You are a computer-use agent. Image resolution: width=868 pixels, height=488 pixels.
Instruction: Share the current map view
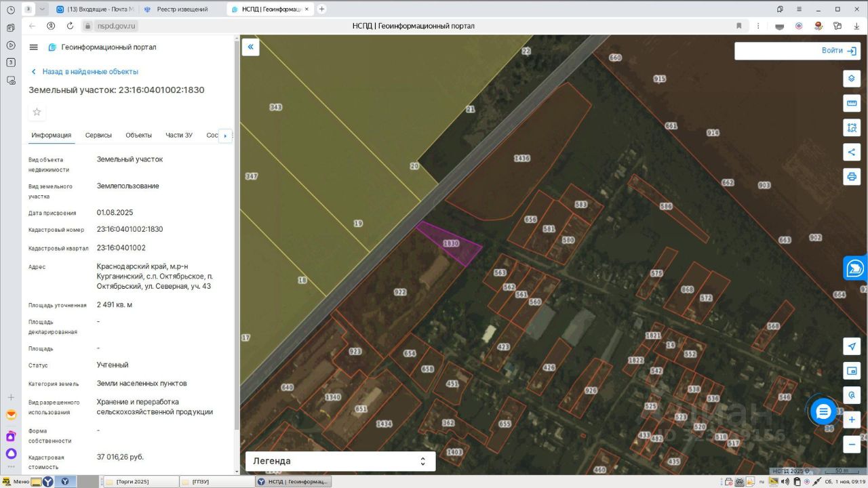click(852, 152)
